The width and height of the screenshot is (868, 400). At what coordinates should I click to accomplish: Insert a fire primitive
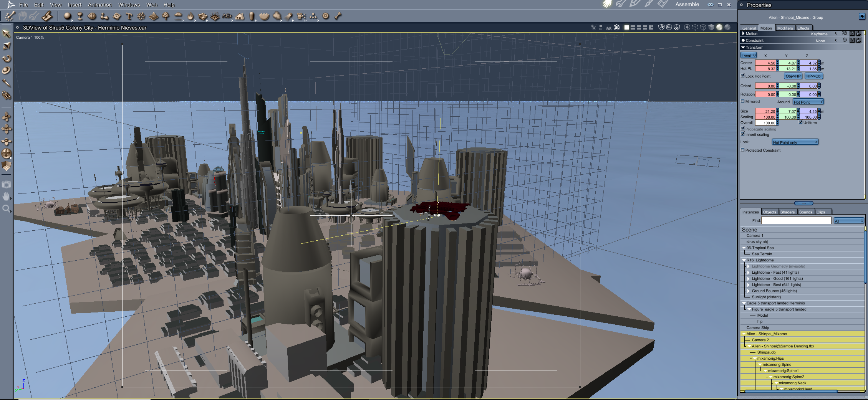pos(190,16)
